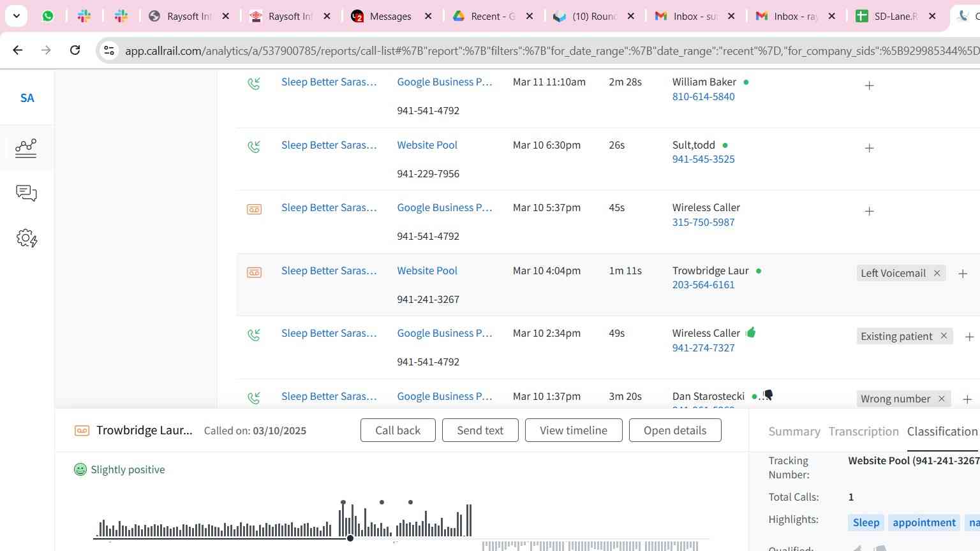Viewport: 980px width, 551px height.
Task: Click the call icon on the Dan Starostecki row
Action: pyautogui.click(x=254, y=397)
